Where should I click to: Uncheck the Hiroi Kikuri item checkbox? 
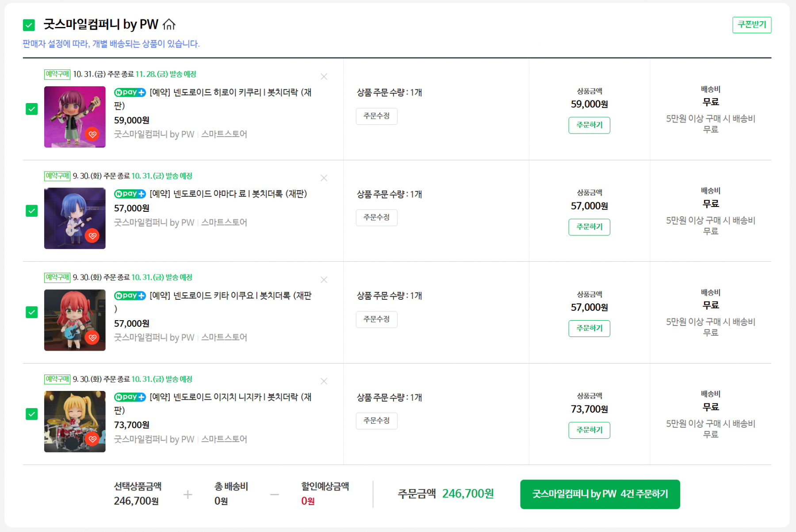point(32,109)
